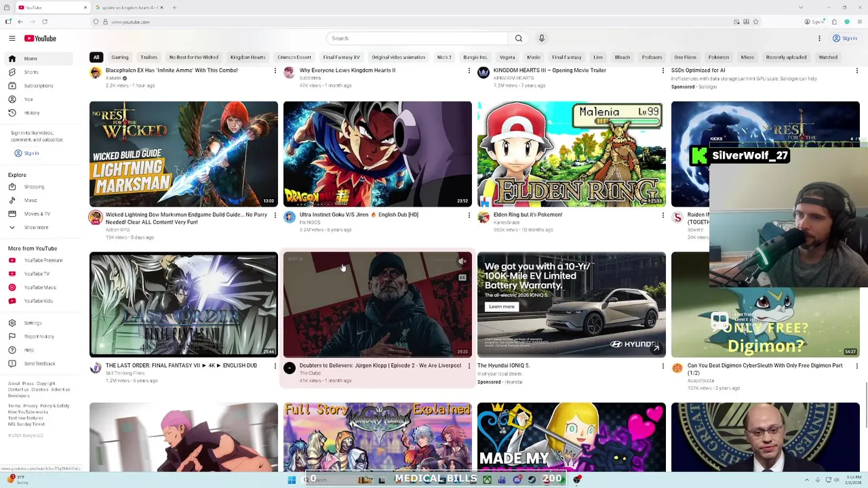Select the Final Fantasy XV filter chip
The width and height of the screenshot is (868, 488).
[x=341, y=57]
